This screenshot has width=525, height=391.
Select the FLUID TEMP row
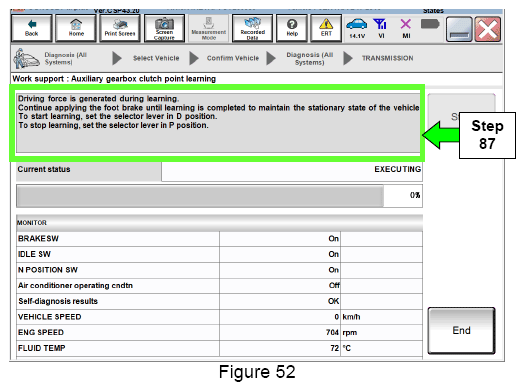coord(219,348)
